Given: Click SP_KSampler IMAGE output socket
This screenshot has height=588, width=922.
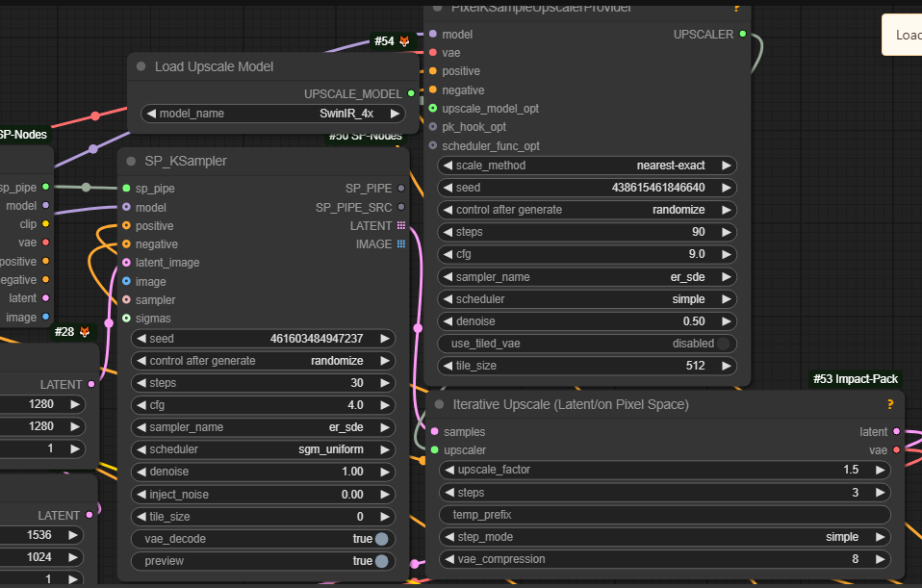Looking at the screenshot, I should 401,243.
